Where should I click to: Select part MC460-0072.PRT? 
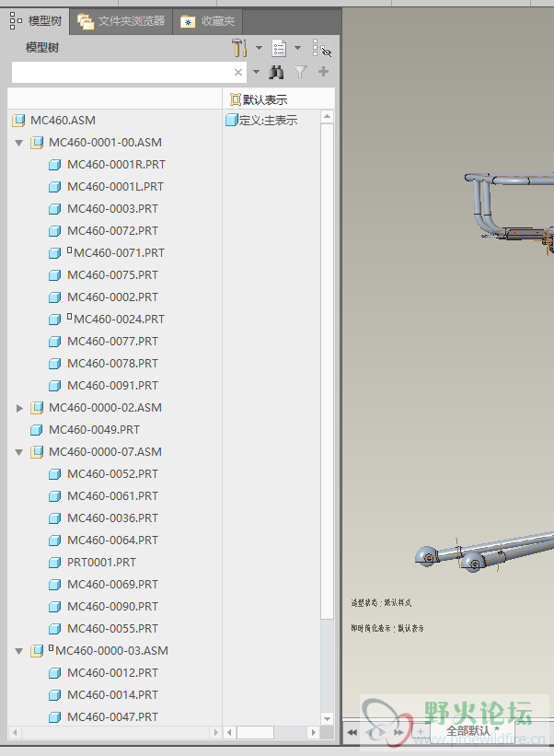coord(112,231)
